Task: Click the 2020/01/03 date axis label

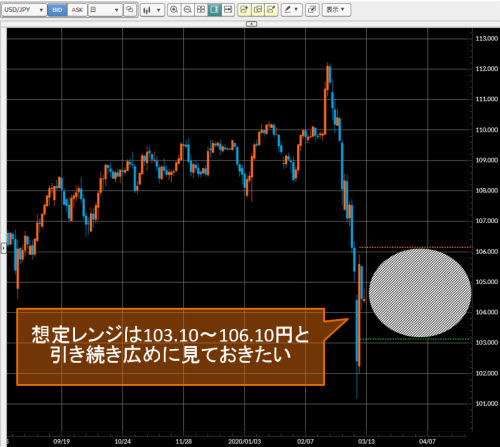Action: [x=245, y=442]
